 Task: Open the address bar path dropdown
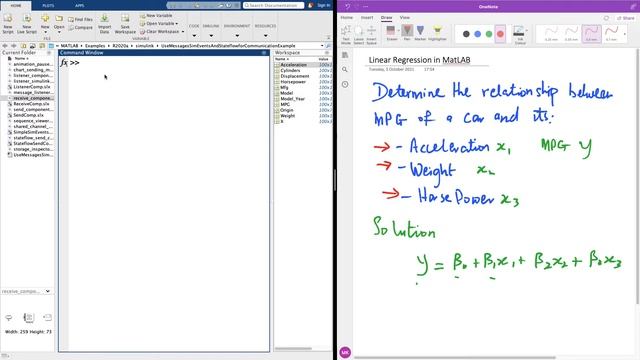(x=322, y=46)
